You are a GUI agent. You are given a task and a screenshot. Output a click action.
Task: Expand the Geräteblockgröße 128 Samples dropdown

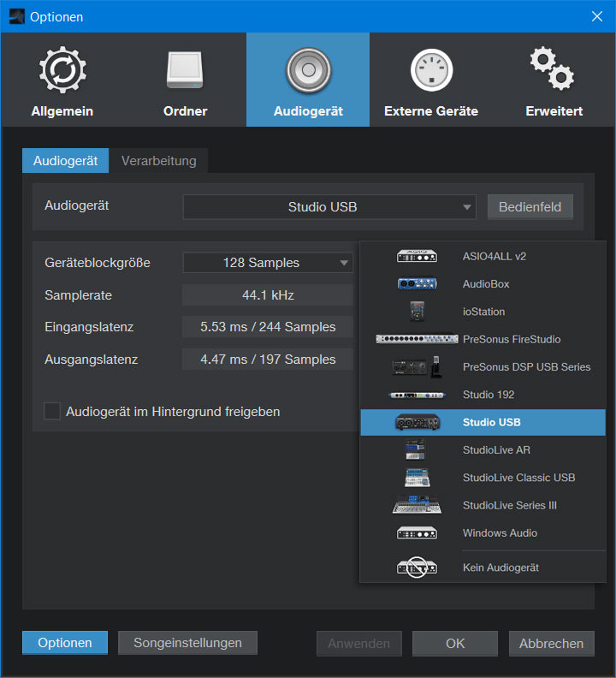(268, 263)
